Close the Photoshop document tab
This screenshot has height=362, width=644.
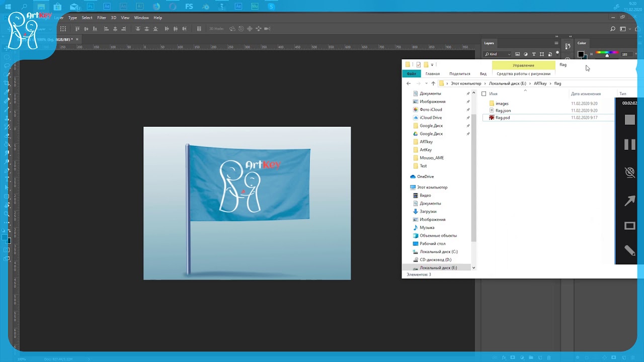pos(77,39)
